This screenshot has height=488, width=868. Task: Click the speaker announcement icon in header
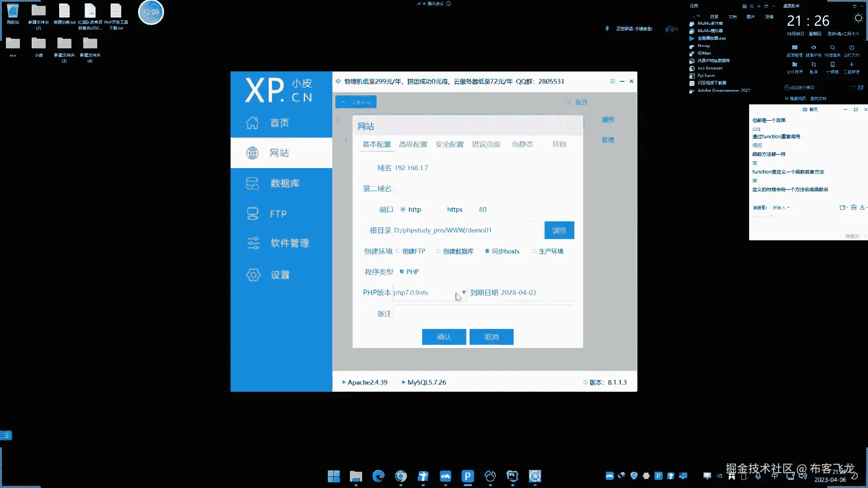pos(338,81)
